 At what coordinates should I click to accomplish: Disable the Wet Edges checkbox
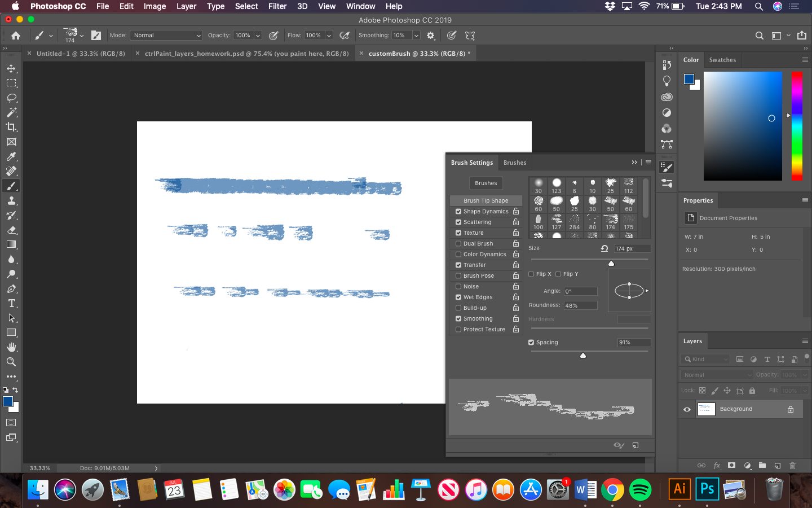[x=458, y=297]
